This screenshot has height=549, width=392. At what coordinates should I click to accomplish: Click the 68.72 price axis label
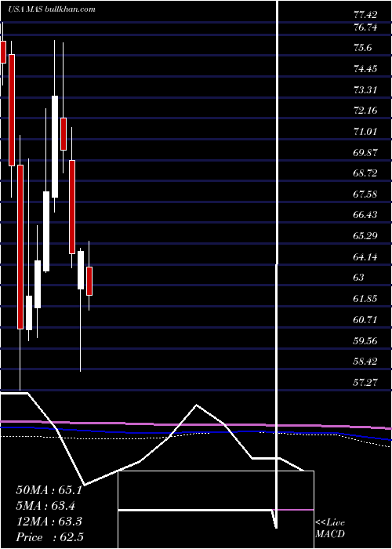tap(365, 173)
